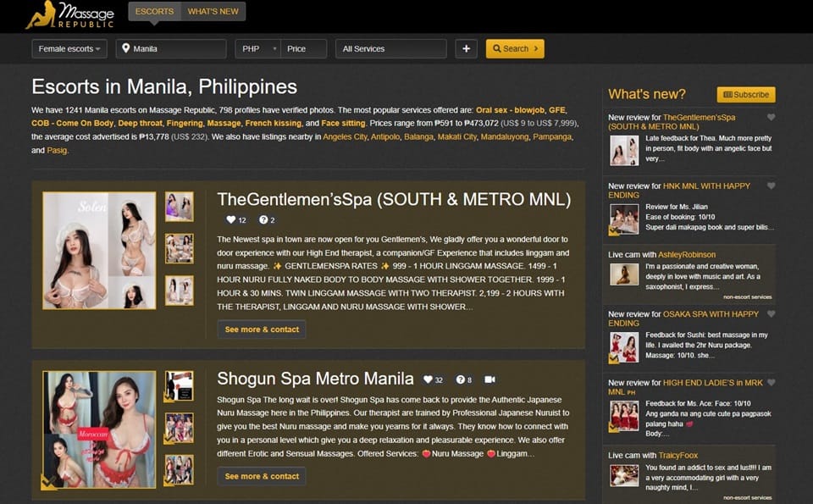The height and width of the screenshot is (504, 813).
Task: Click the Price input field
Action: tap(303, 49)
